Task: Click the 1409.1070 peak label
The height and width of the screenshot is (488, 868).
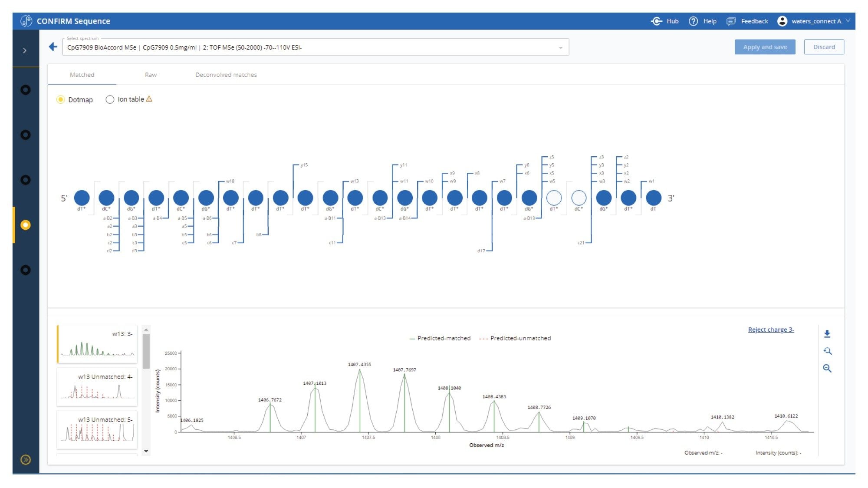Action: (584, 418)
